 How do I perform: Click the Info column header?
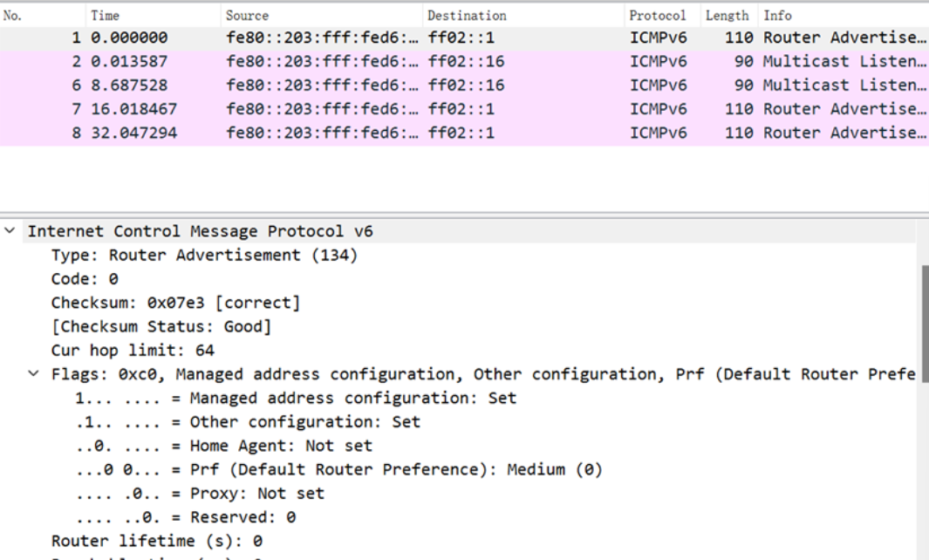tap(778, 16)
